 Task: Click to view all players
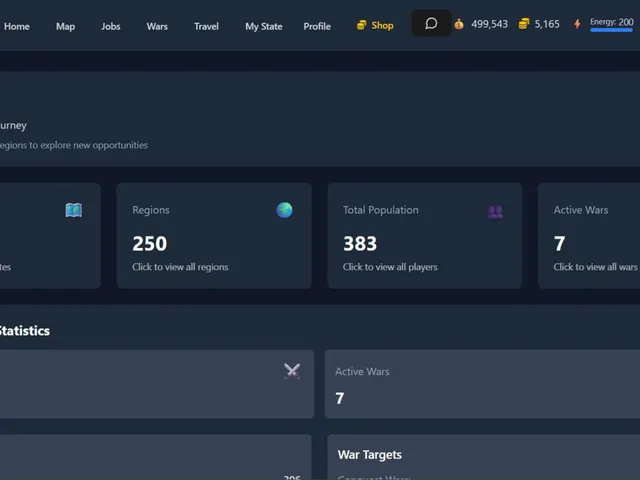pos(390,267)
